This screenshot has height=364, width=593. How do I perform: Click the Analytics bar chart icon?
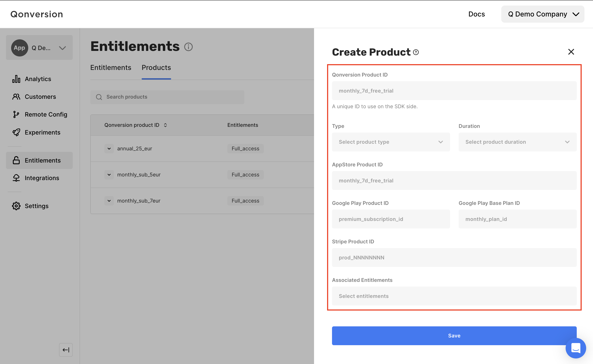coord(16,79)
